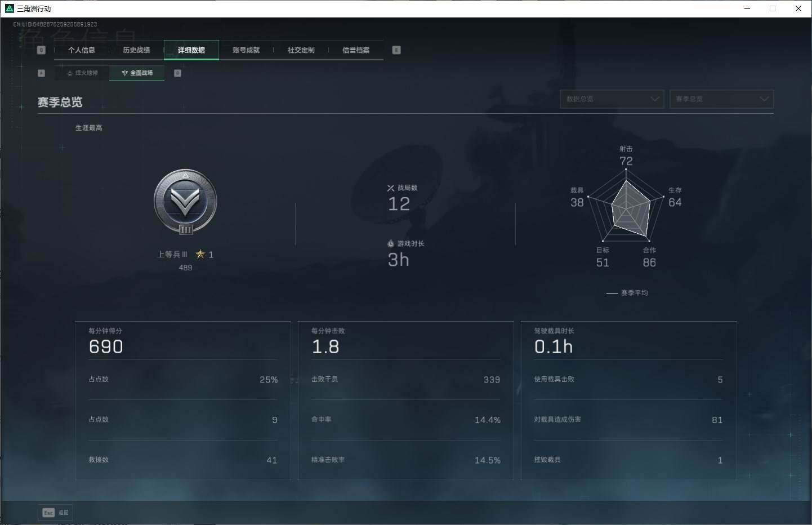The image size is (812, 525).
Task: Select the 烽火地带 mode sub-tab
Action: (82, 73)
